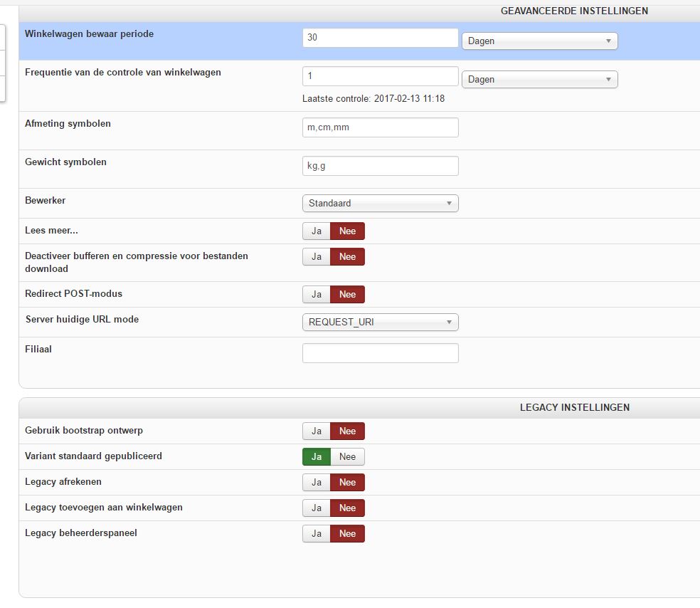Click the Frequentie van de controle number field
Image resolution: width=700 pixels, height=608 pixels.
tap(381, 76)
